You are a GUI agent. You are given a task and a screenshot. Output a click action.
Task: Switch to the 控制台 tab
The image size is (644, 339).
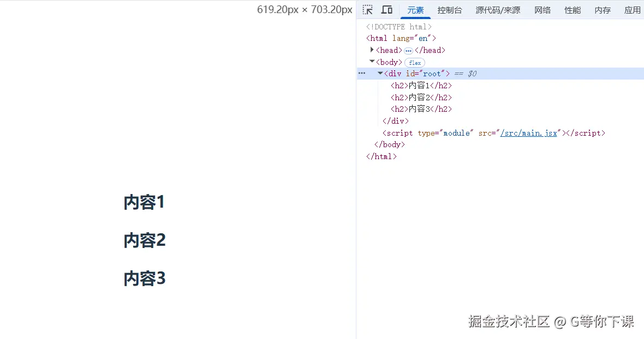point(450,10)
